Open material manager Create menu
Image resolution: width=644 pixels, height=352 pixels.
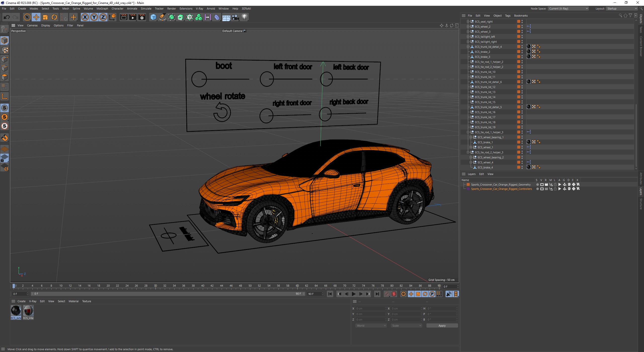pos(21,301)
